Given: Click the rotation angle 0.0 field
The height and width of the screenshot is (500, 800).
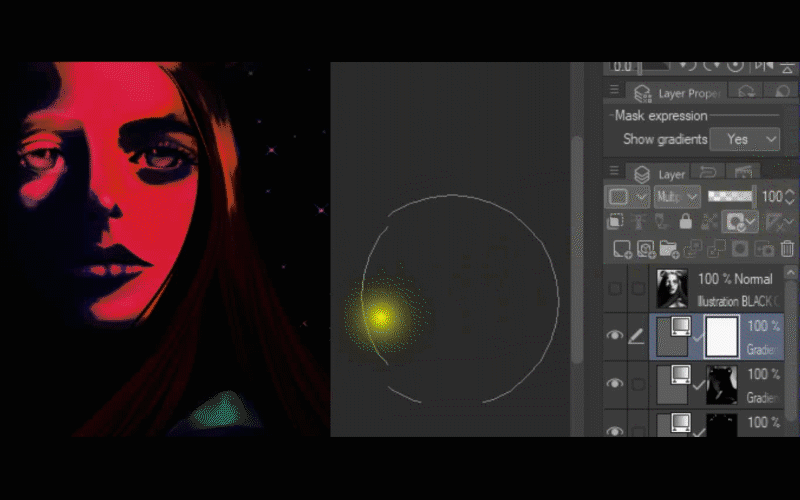Looking at the screenshot, I should (621, 66).
